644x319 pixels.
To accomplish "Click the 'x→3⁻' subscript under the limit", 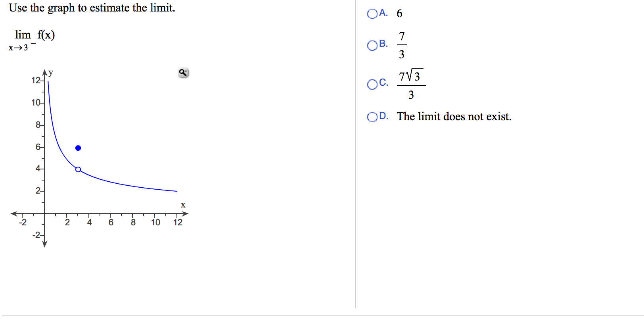I will (x=18, y=48).
